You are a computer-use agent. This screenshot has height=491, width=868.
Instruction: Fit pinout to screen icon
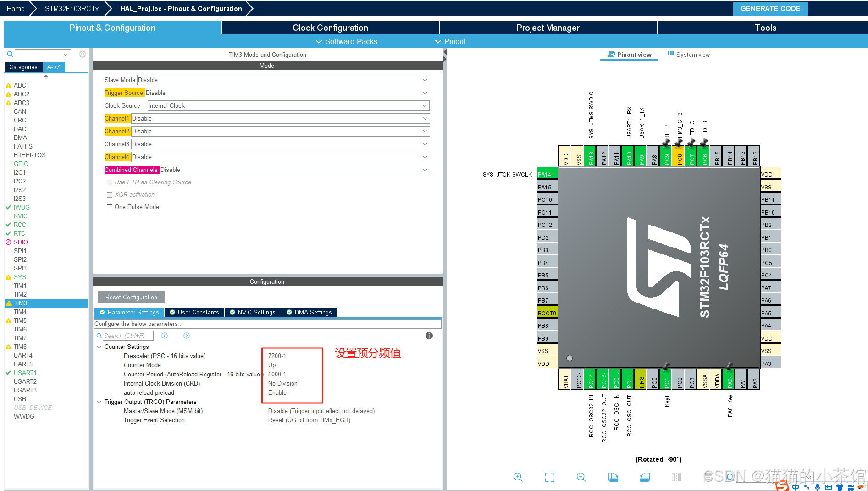550,477
